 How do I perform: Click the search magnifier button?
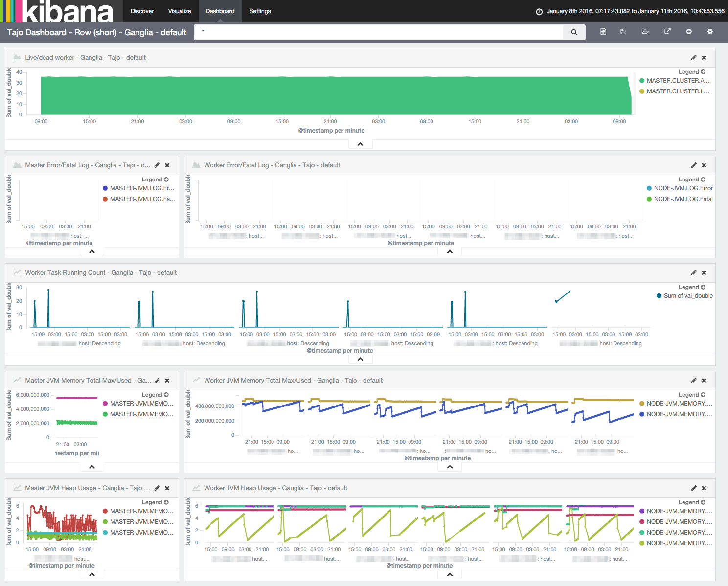[x=574, y=32]
